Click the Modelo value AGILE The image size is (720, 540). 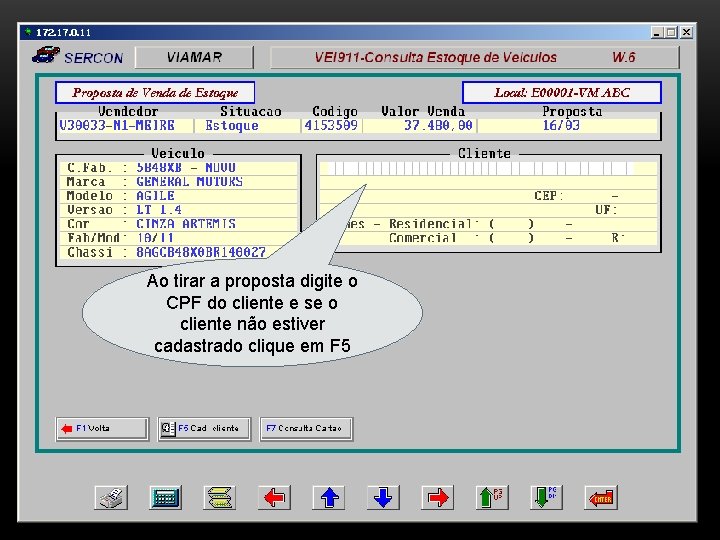[x=155, y=196]
